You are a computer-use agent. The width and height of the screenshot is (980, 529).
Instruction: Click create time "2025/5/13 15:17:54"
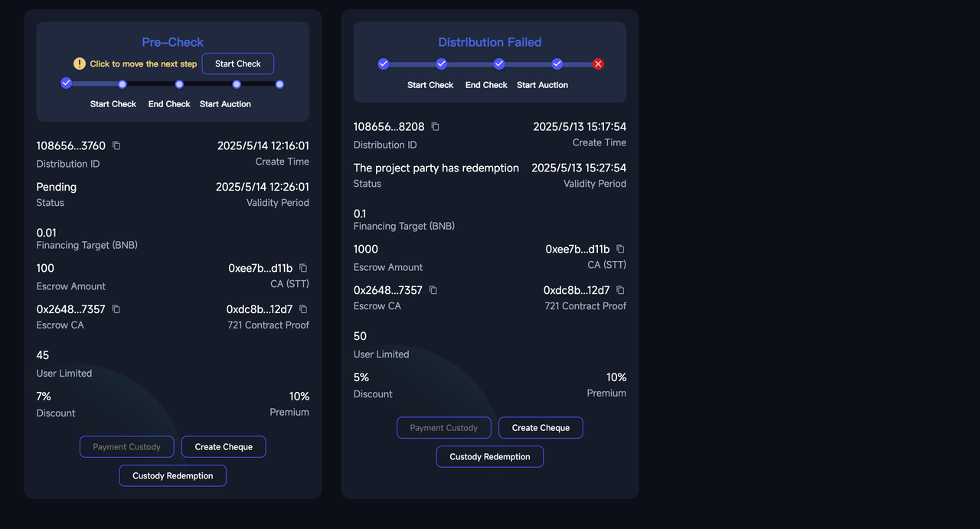580,126
